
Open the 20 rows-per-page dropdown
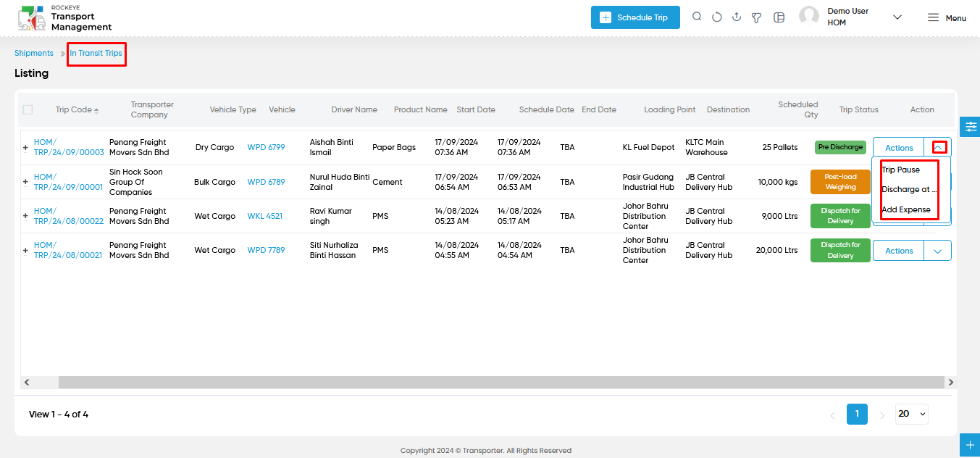912,414
